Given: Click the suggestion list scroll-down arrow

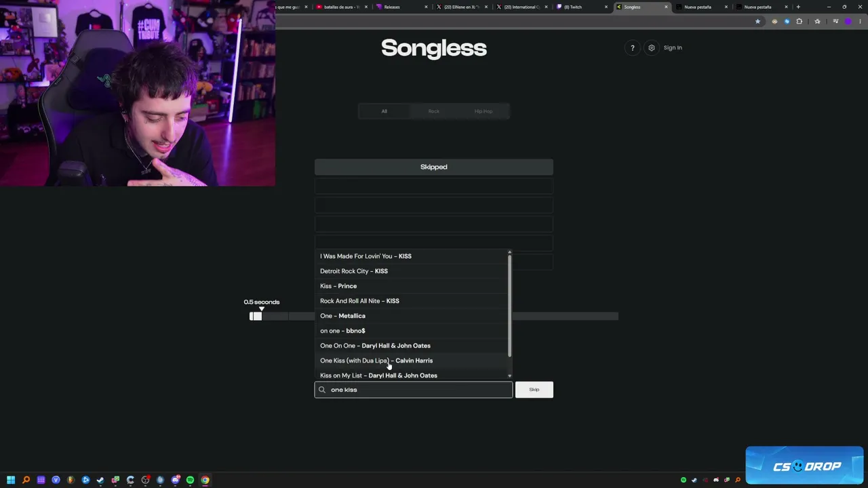Looking at the screenshot, I should pyautogui.click(x=509, y=375).
